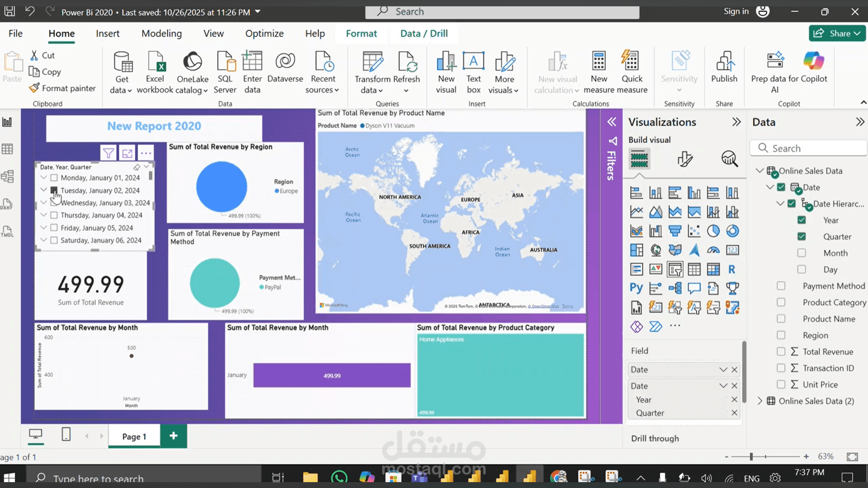868x488 pixels.
Task: Select the Pie chart visualization
Action: pos(713,231)
